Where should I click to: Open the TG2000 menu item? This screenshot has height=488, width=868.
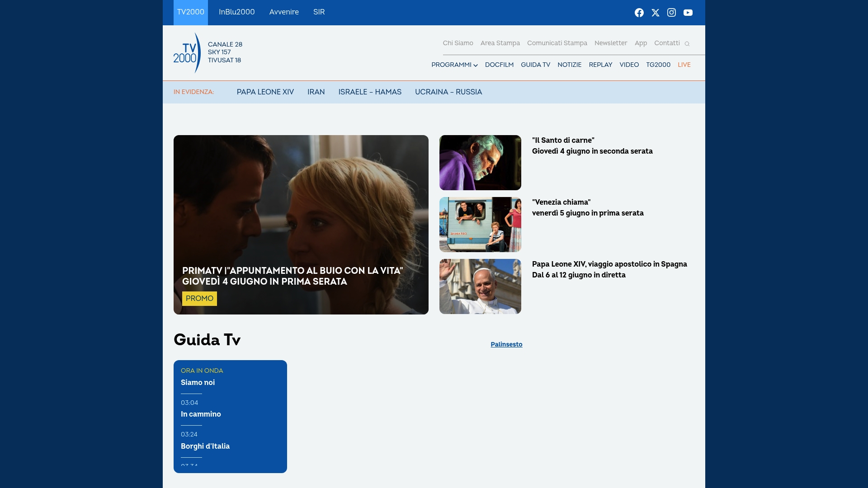pos(658,65)
